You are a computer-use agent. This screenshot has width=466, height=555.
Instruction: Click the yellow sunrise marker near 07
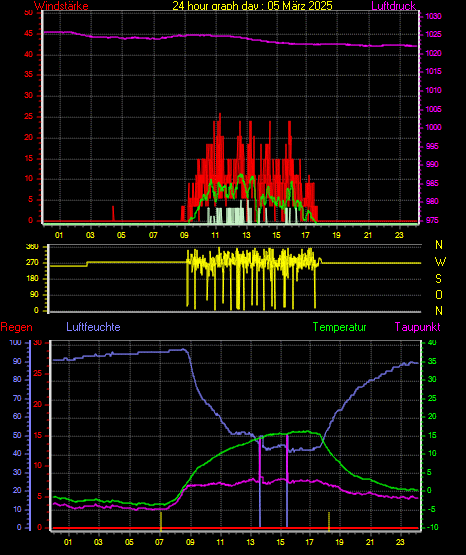161,521
